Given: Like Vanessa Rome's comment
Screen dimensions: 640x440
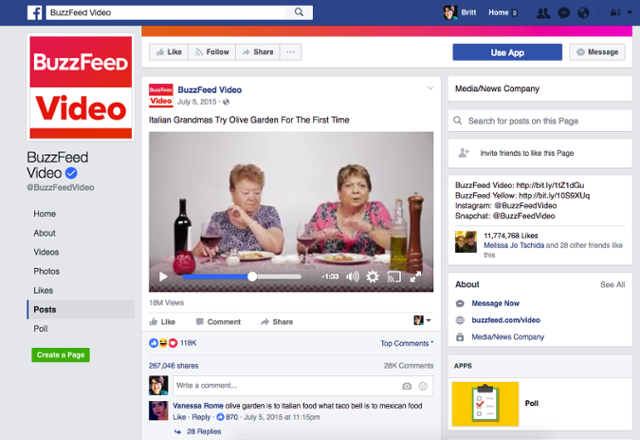Looking at the screenshot, I should pos(179,417).
